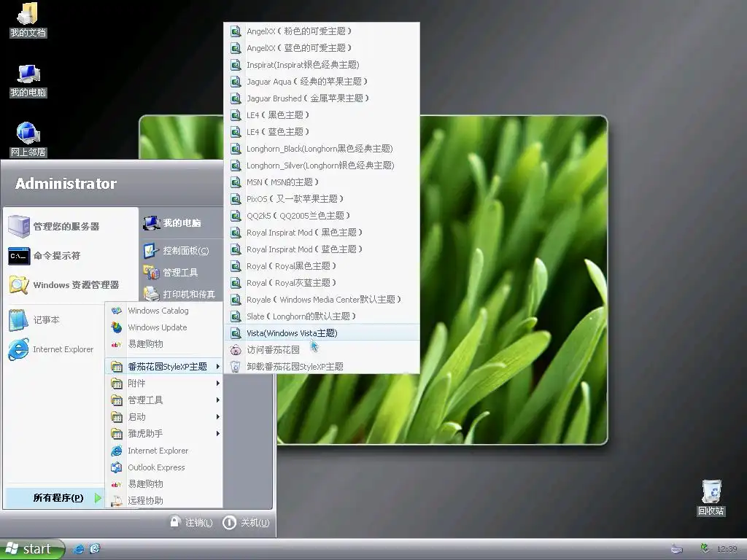Click the keyboard language indicator in tray
The width and height of the screenshot is (747, 560).
[676, 549]
